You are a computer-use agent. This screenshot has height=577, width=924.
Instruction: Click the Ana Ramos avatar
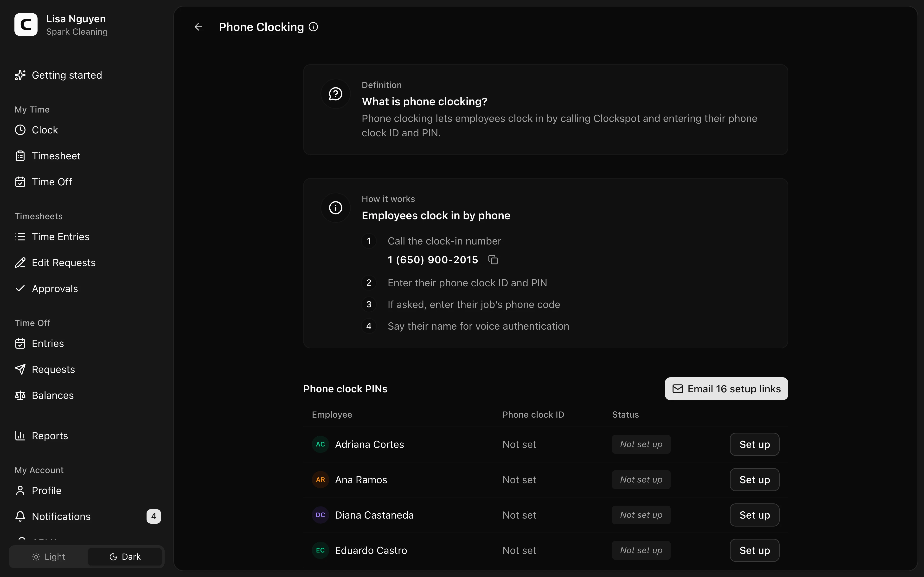320,480
